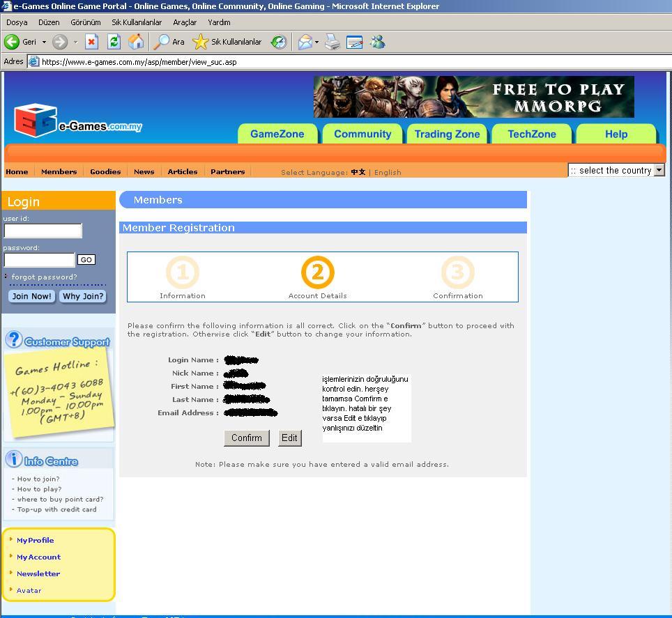Follow the 'forgot password?' link
672x618 pixels.
44,277
